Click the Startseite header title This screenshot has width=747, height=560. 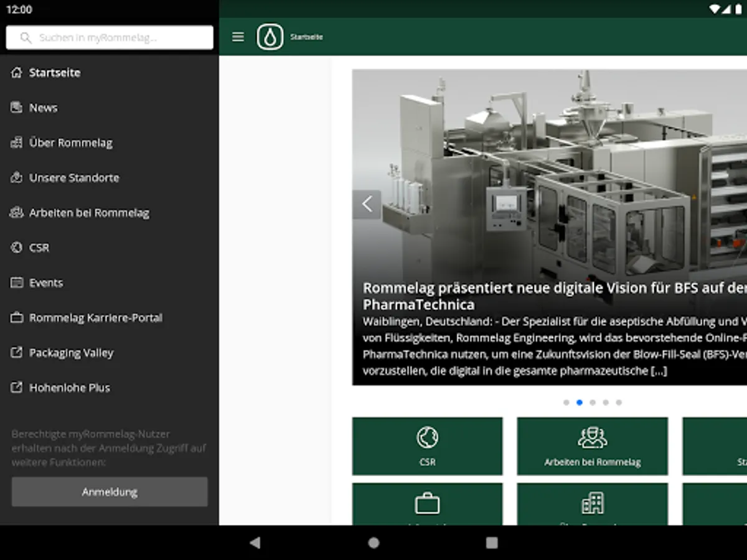(x=306, y=37)
